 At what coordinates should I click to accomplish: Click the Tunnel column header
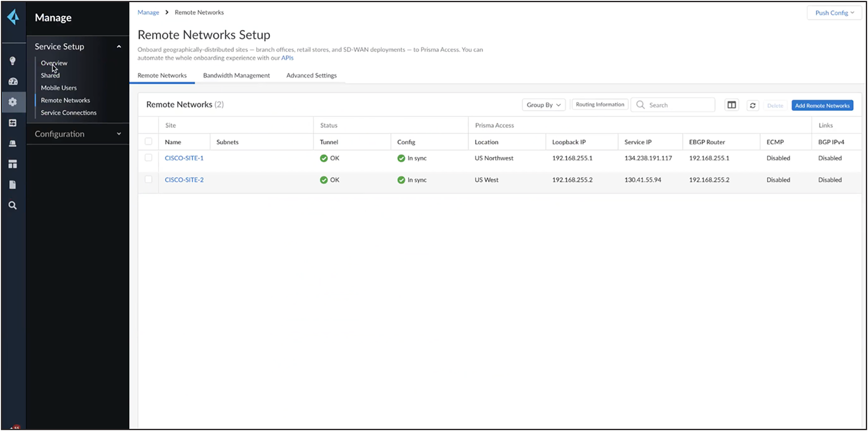(x=329, y=142)
